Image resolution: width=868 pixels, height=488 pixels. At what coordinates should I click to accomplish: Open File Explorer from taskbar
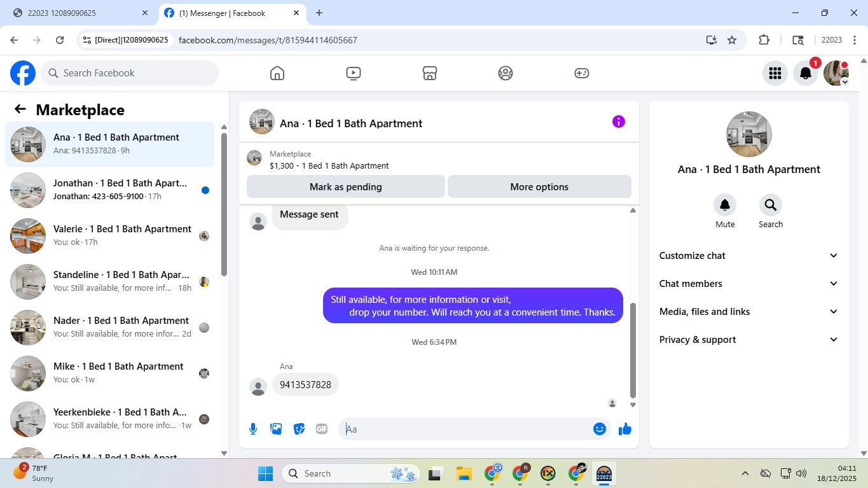(x=464, y=473)
